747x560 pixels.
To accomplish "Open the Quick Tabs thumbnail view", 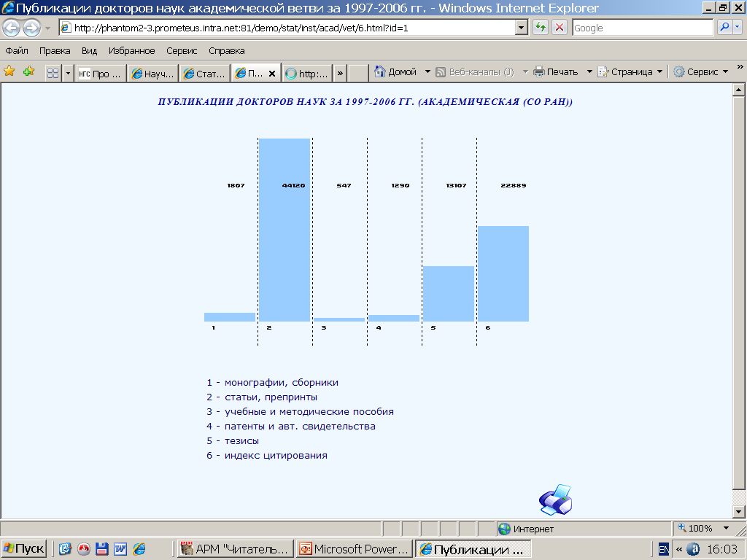I will [53, 73].
